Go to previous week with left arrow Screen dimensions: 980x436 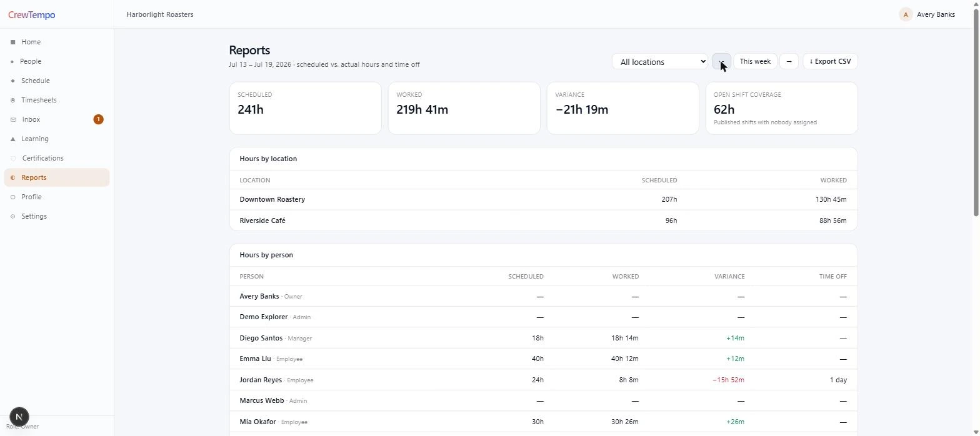point(721,61)
